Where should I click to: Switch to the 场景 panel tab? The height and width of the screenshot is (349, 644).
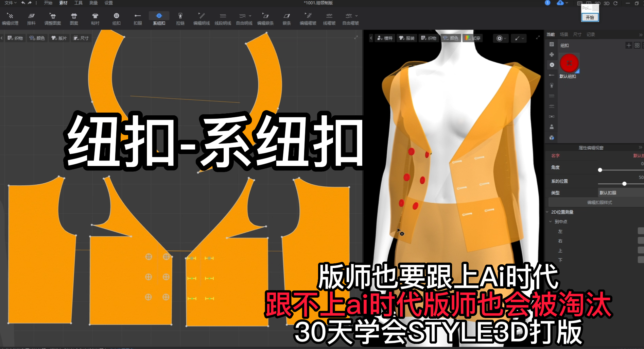[x=564, y=34]
